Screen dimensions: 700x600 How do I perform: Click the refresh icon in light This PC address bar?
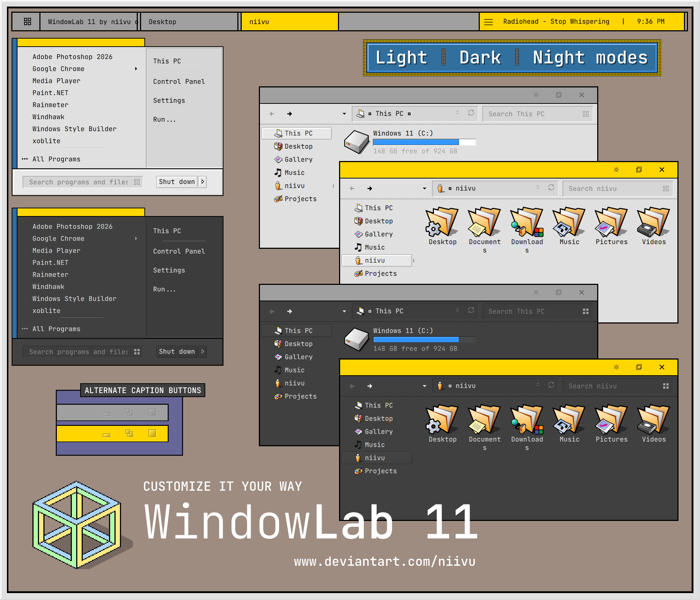pyautogui.click(x=471, y=113)
